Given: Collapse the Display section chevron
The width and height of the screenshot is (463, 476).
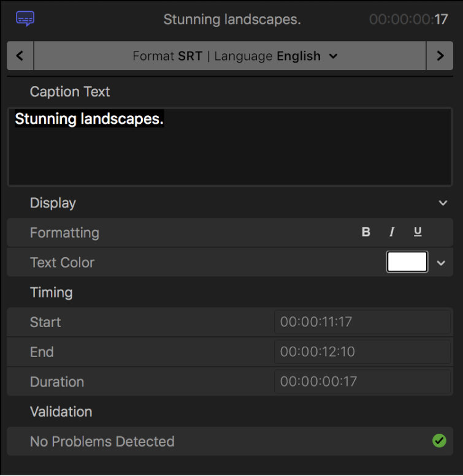Looking at the screenshot, I should pos(443,203).
